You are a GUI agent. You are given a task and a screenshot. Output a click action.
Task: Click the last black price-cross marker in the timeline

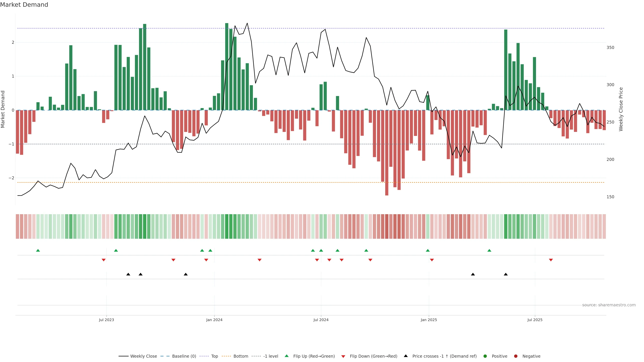(x=506, y=274)
